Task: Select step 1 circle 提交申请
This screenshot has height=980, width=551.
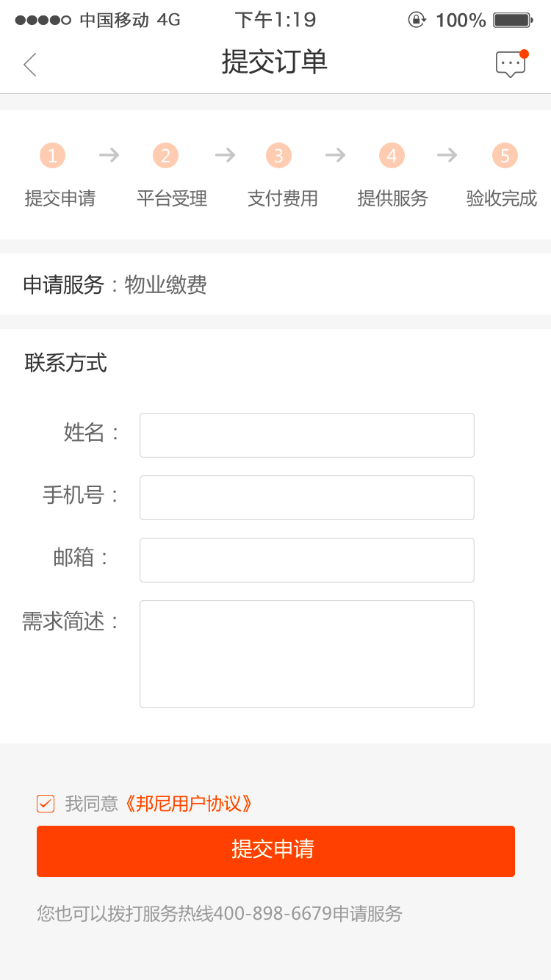Action: pyautogui.click(x=52, y=155)
